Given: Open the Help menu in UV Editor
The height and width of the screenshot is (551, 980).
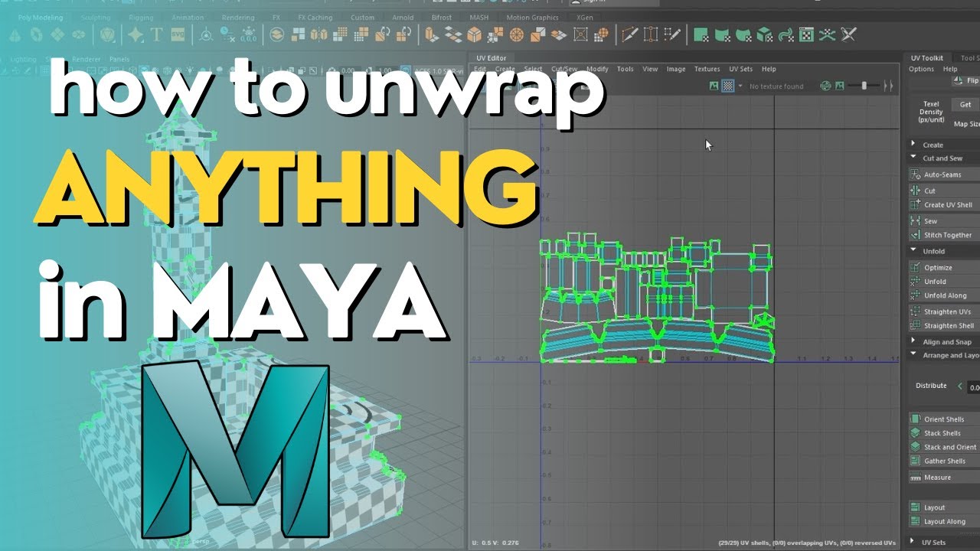Looking at the screenshot, I should tap(769, 69).
